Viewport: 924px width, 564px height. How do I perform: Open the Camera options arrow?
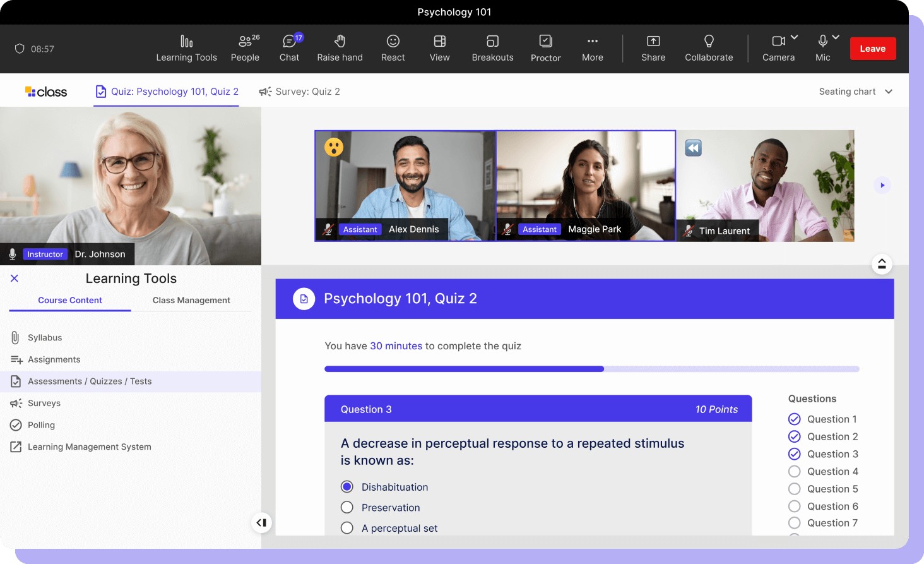795,38
